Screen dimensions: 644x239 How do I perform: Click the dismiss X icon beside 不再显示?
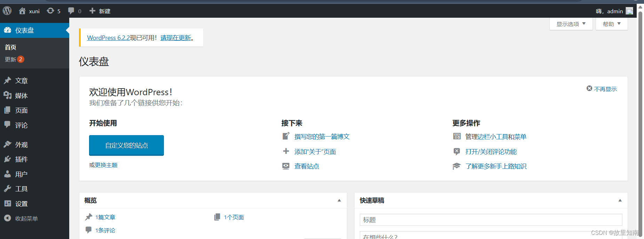tap(589, 89)
